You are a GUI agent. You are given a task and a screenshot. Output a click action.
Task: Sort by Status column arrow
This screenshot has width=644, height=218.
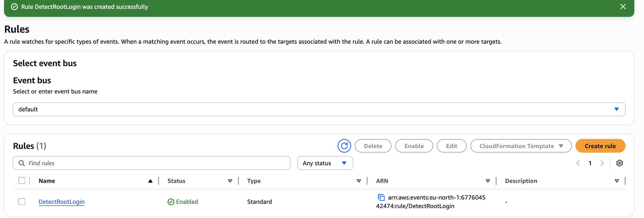[x=230, y=181]
